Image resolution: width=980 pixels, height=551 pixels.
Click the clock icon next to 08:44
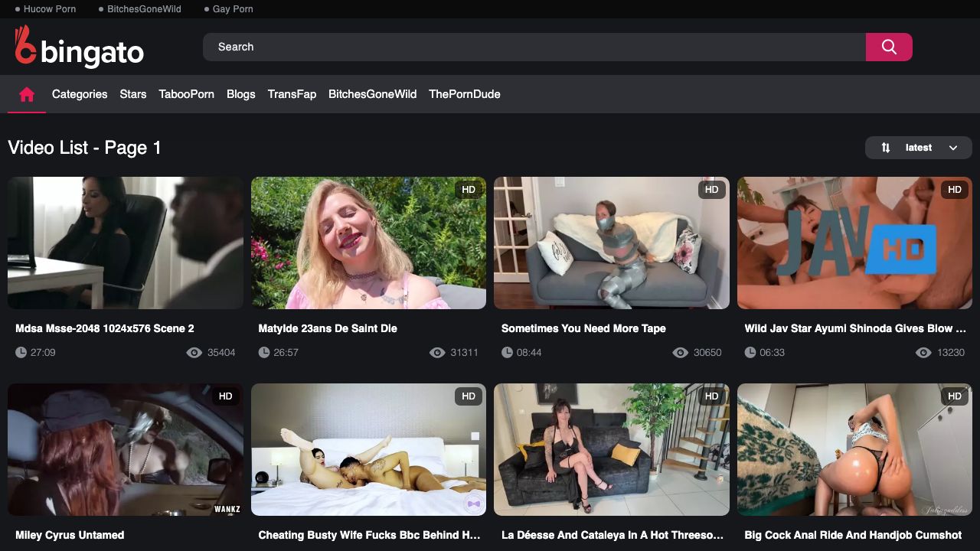point(507,353)
